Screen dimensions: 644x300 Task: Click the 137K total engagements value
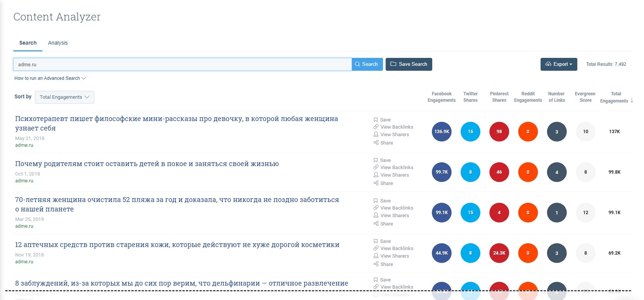click(x=614, y=132)
